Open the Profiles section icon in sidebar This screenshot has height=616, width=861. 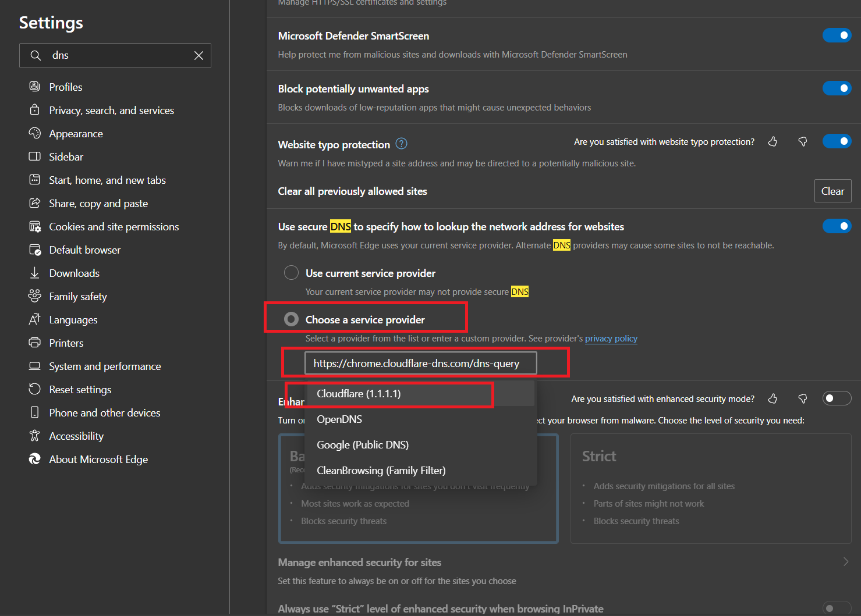(x=35, y=86)
